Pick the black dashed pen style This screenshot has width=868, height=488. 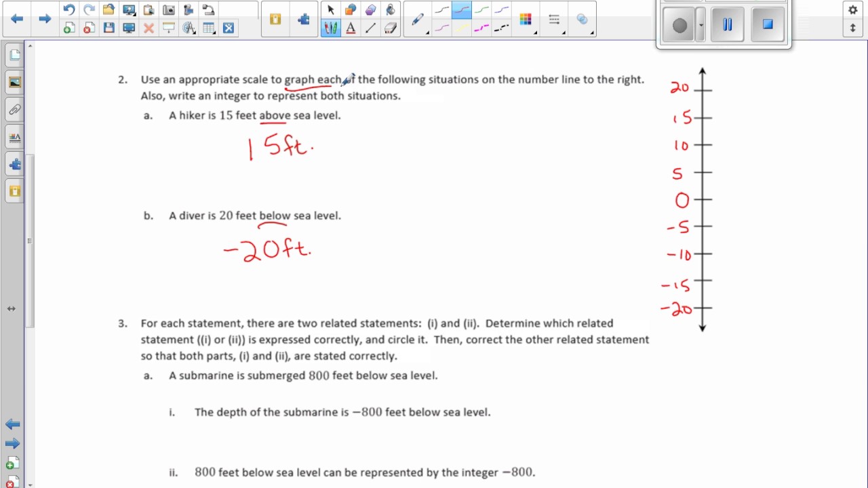pyautogui.click(x=501, y=28)
